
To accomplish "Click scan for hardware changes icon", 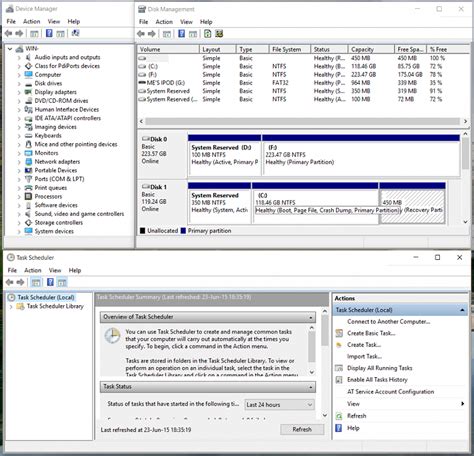I will (75, 33).
